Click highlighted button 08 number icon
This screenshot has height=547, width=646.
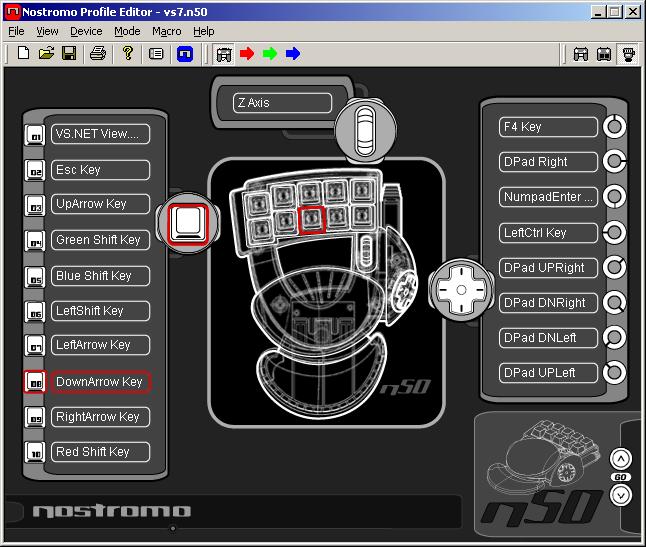point(35,382)
